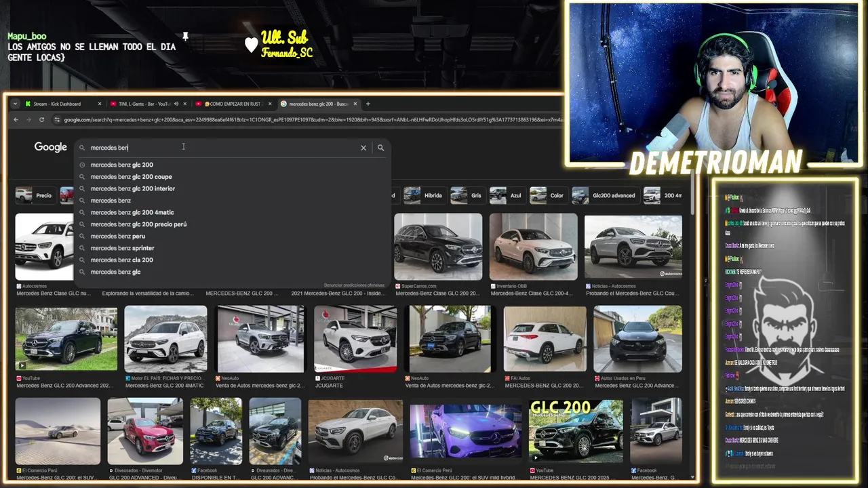
Task: Click the magnifier icon inside the search field
Action: click(x=82, y=148)
